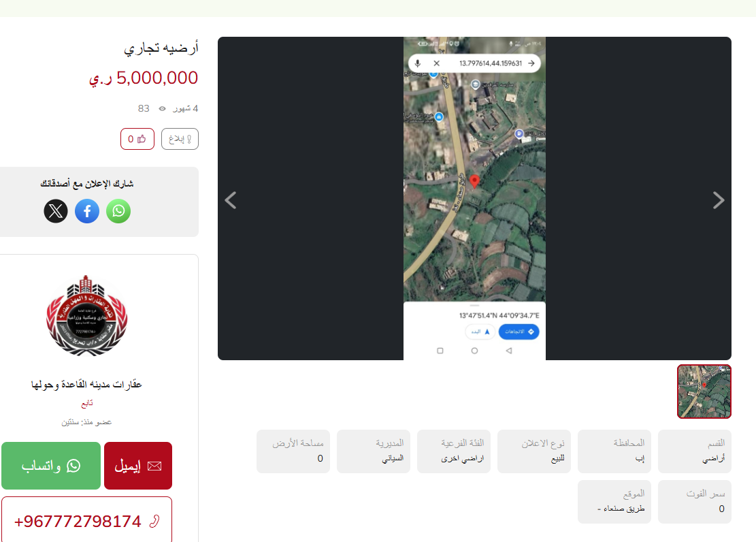The height and width of the screenshot is (542, 756).
Task: Click the thumbs-up like button showing 0
Action: coord(137,139)
